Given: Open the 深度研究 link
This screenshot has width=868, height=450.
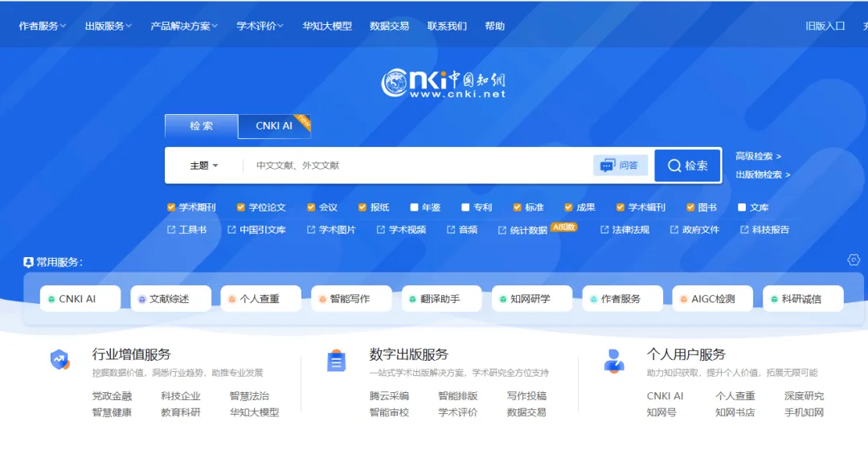Looking at the screenshot, I should click(x=804, y=396).
